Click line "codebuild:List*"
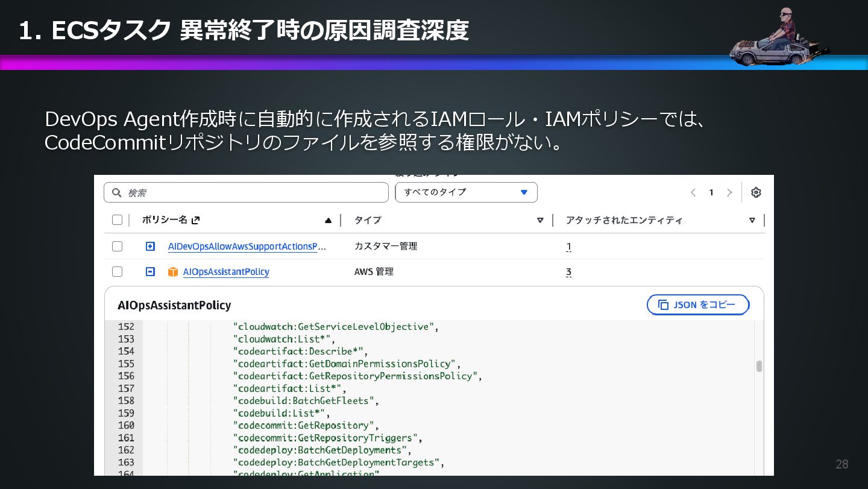The width and height of the screenshot is (868, 489). point(281,413)
